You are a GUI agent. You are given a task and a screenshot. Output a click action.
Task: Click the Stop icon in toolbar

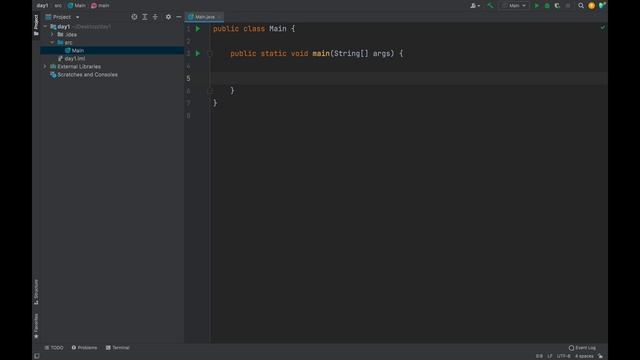point(568,6)
